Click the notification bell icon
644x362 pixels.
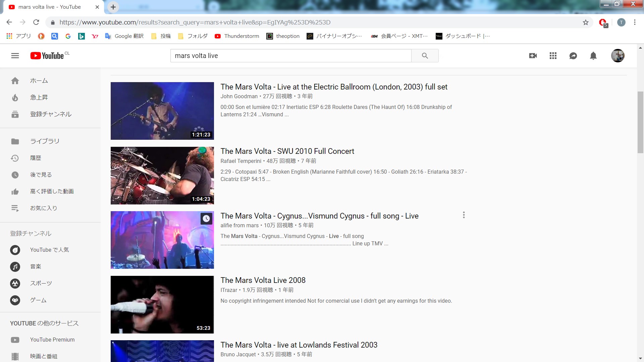[x=593, y=55]
